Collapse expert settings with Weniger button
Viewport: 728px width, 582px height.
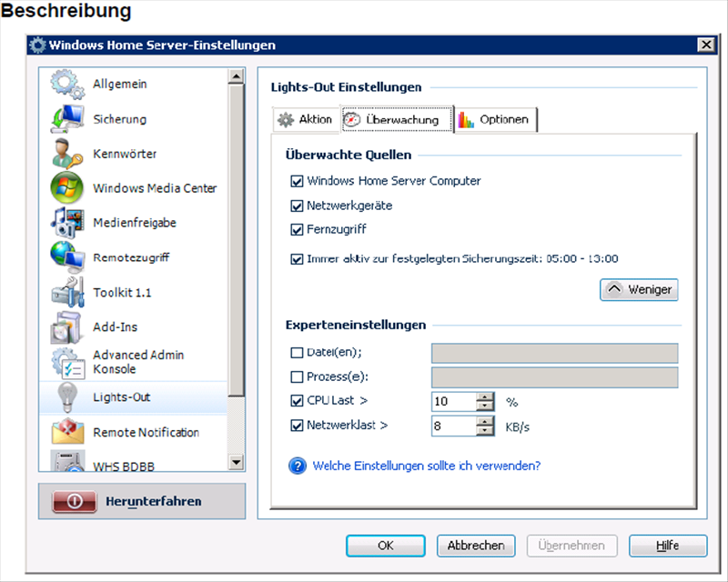(x=639, y=289)
